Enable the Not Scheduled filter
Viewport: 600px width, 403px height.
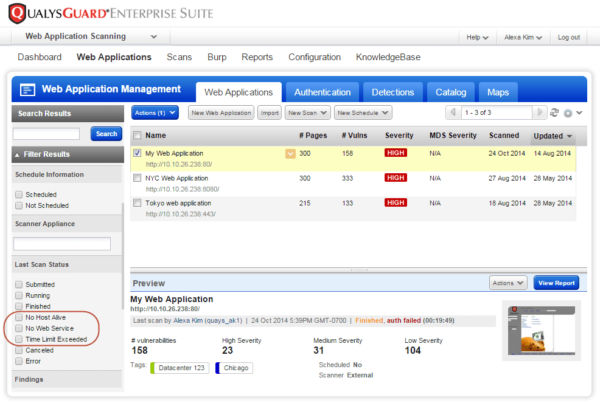point(19,206)
